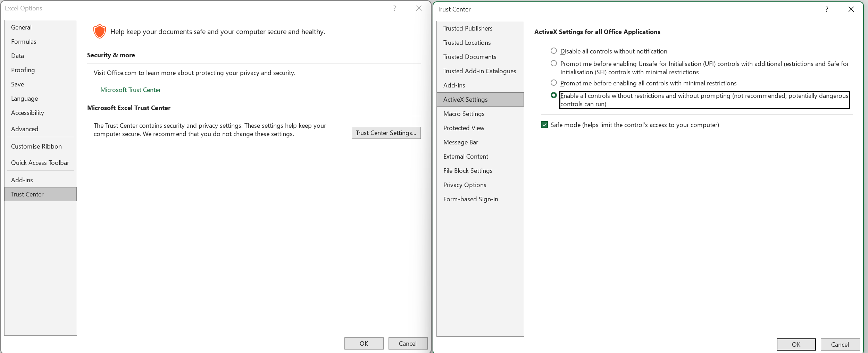Open Quick Access Toolbar in Excel Options

[x=41, y=163]
